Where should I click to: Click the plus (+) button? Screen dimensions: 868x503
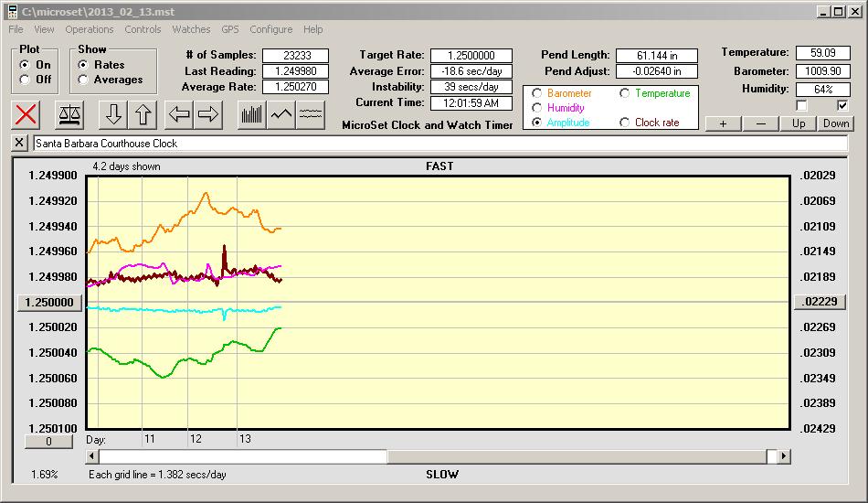pos(723,123)
